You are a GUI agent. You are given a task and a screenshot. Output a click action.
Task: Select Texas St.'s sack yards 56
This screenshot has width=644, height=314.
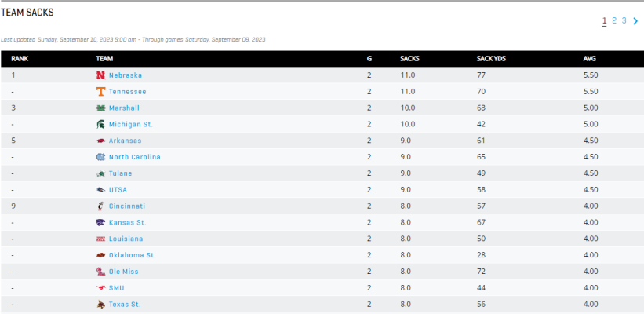481,305
